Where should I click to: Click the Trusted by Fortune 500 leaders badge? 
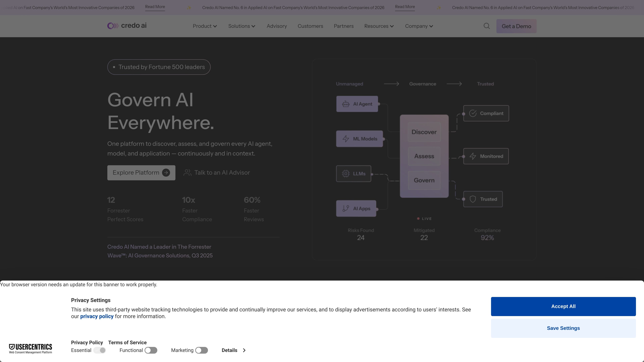point(159,67)
